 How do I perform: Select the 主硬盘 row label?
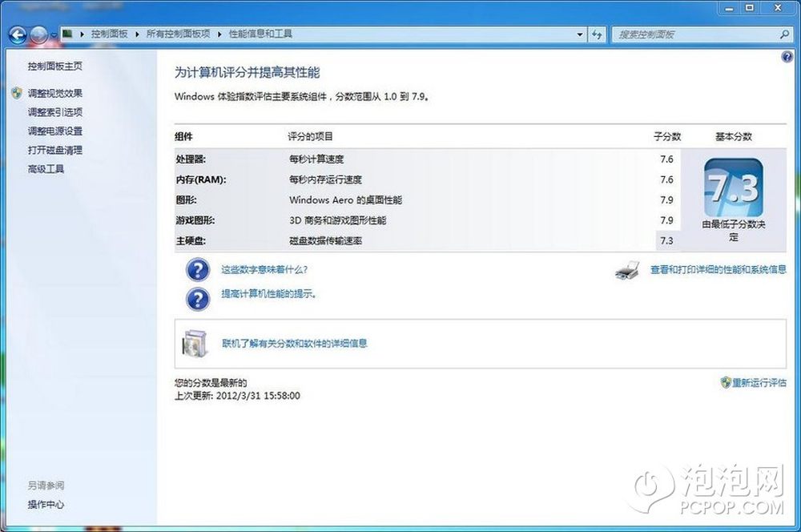coord(191,240)
